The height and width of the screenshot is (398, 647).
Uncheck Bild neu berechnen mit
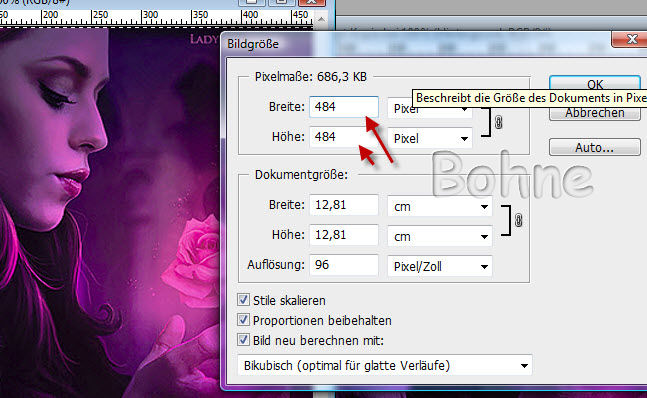point(243,340)
